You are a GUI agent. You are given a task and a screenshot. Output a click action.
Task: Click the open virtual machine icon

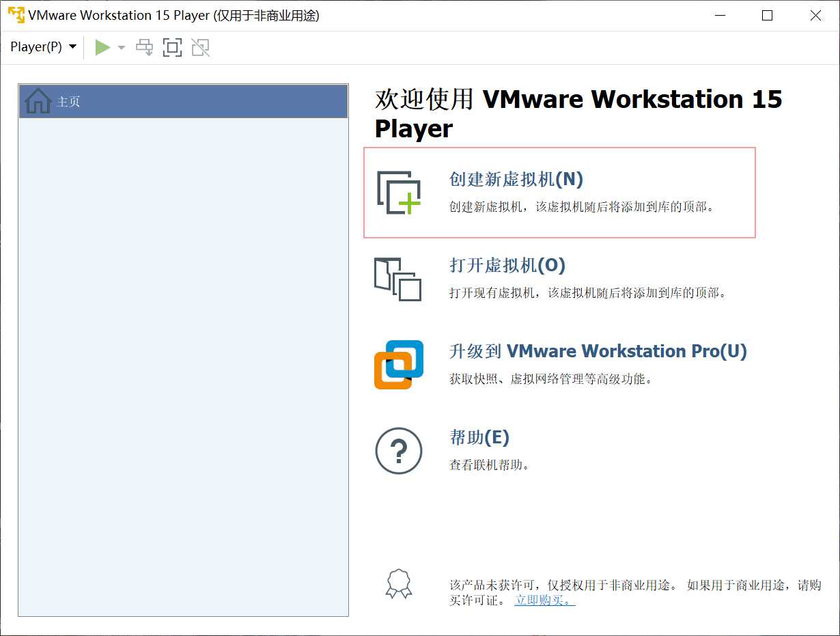click(398, 279)
